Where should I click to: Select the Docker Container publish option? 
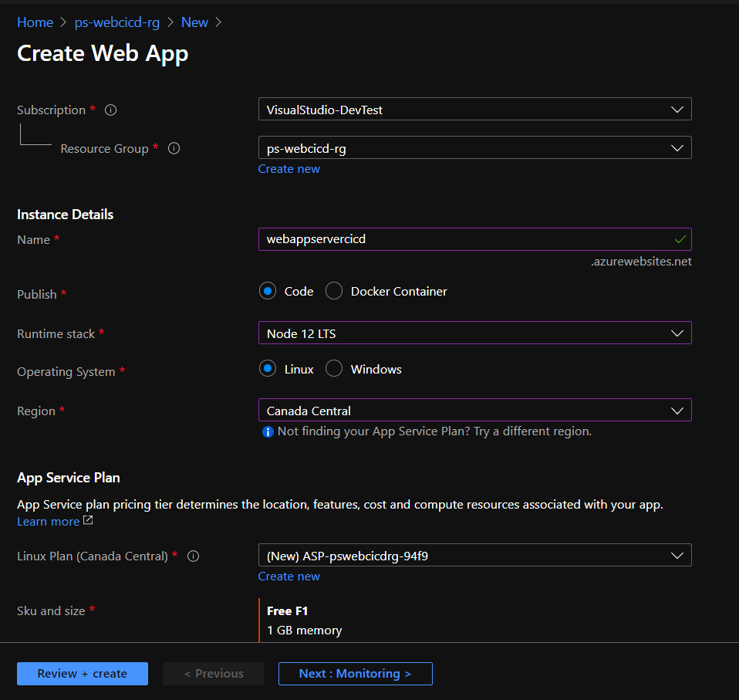(x=334, y=291)
